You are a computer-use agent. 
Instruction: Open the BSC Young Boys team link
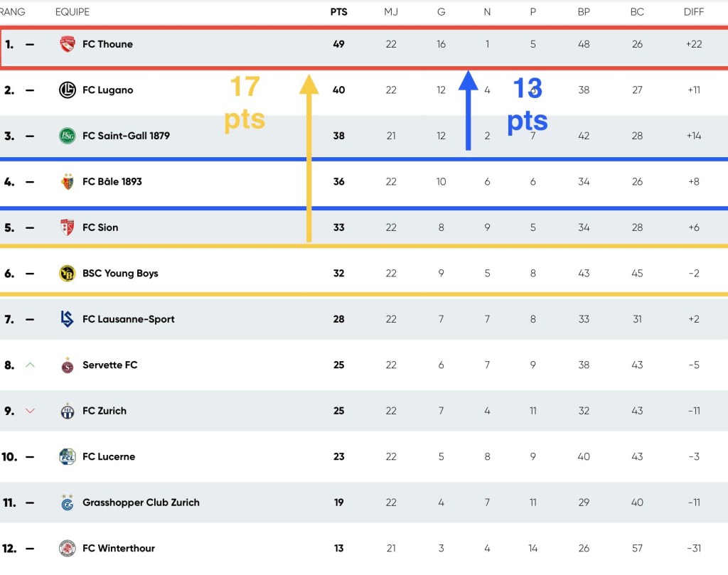(120, 274)
